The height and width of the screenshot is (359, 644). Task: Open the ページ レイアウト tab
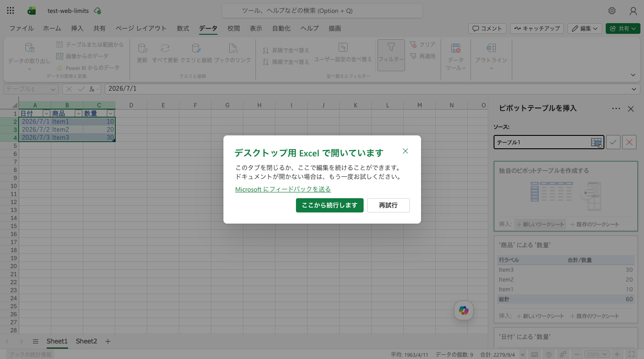[141, 28]
